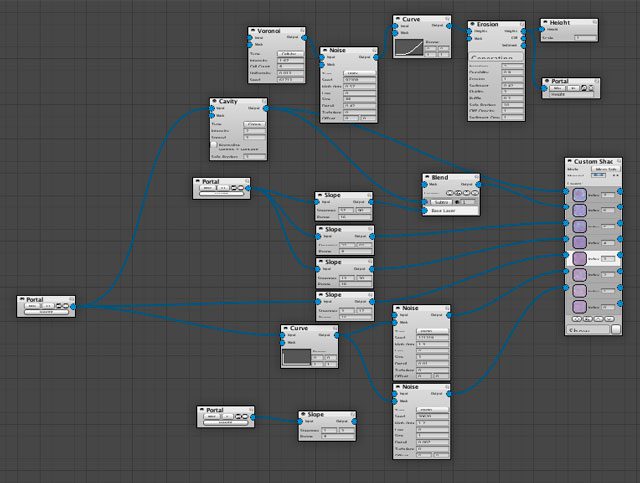Click the Voronoi node's Seed field
640x483 pixels.
pos(290,80)
